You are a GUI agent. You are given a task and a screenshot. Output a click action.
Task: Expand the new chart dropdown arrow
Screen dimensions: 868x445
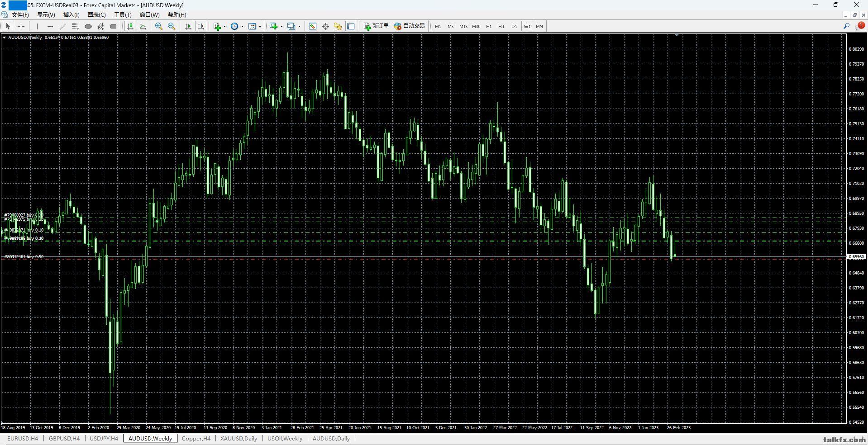[x=281, y=26]
